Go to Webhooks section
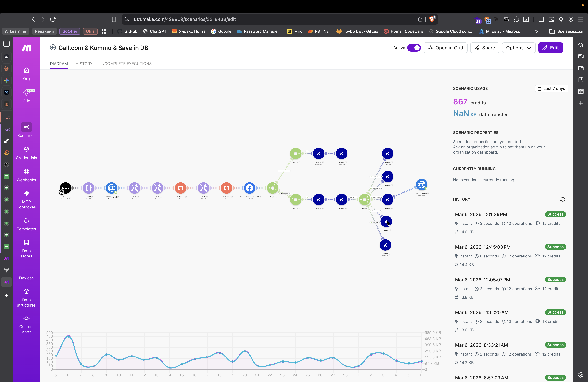Viewport: 588px width, 382px height. [26, 174]
